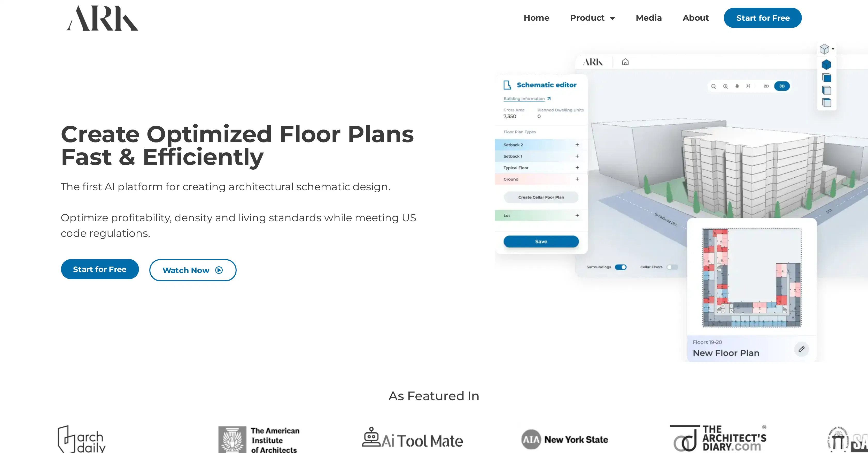Viewport: 868px width, 453px height.
Task: Open the Product dropdown menu
Action: click(x=593, y=18)
